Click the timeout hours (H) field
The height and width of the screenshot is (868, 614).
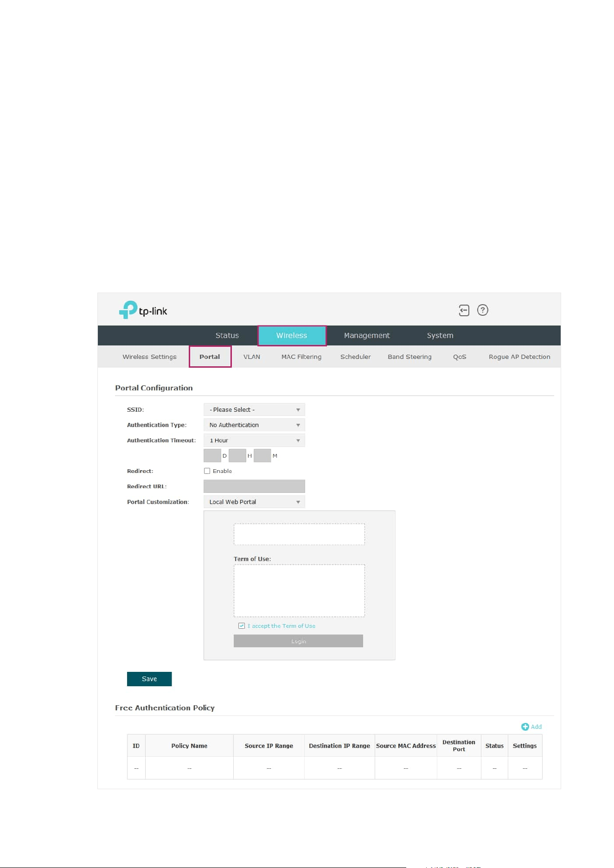[x=237, y=455]
